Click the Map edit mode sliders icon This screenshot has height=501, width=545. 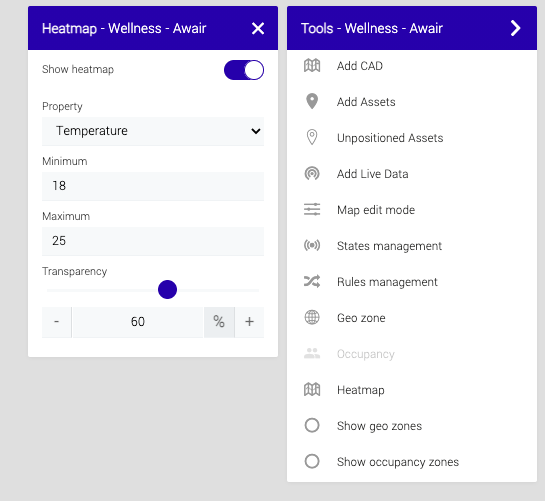pyautogui.click(x=312, y=209)
